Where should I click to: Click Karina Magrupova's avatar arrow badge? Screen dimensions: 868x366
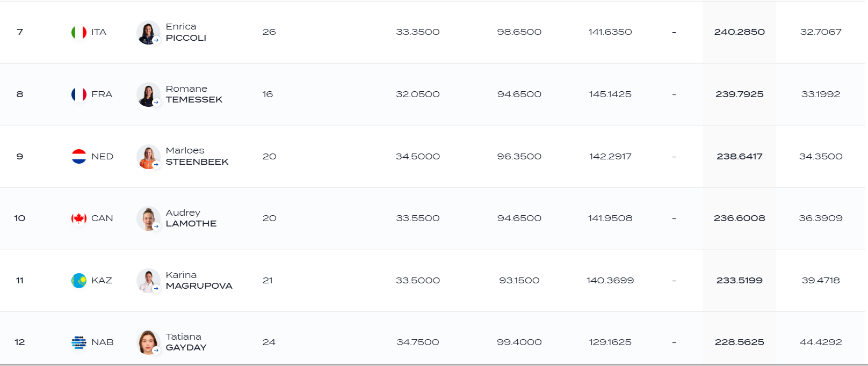(156, 289)
